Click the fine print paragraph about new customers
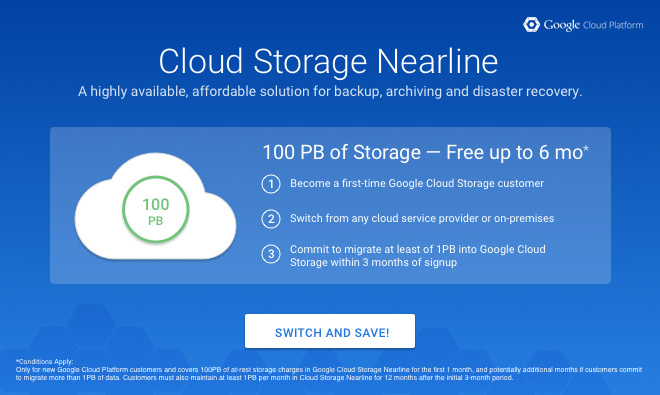The width and height of the screenshot is (660, 395). click(329, 374)
